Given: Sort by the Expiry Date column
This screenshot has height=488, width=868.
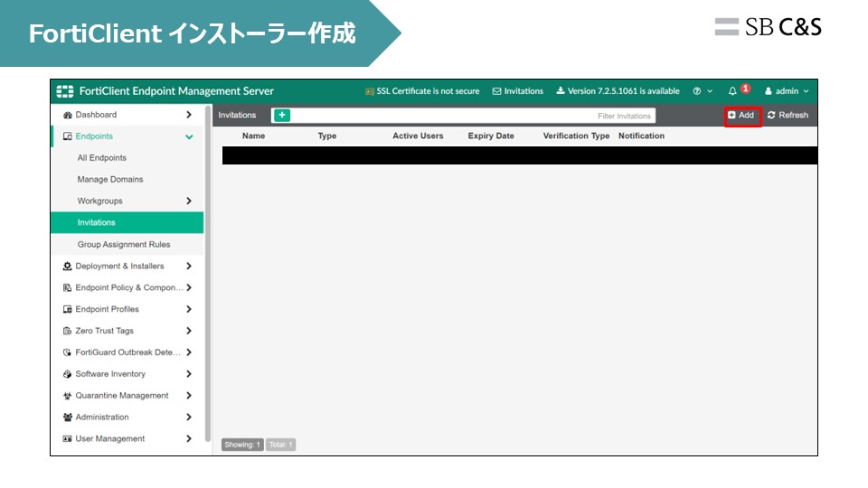Looking at the screenshot, I should [491, 136].
